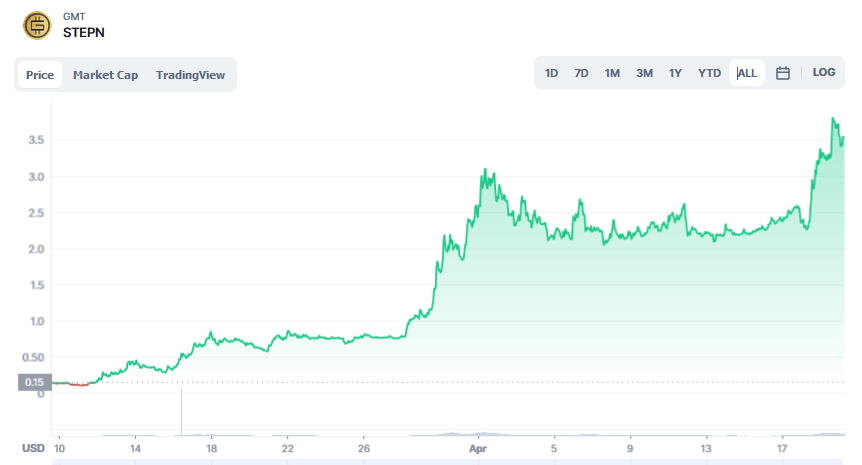Switch to the Market Cap tab
Viewport: 862px width, 465px height.
(x=106, y=75)
